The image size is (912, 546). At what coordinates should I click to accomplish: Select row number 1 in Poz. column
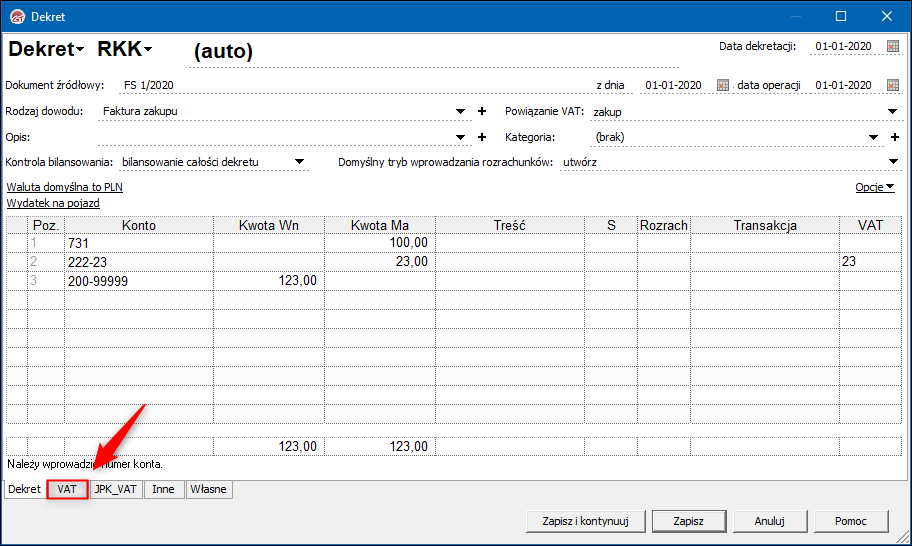click(46, 243)
